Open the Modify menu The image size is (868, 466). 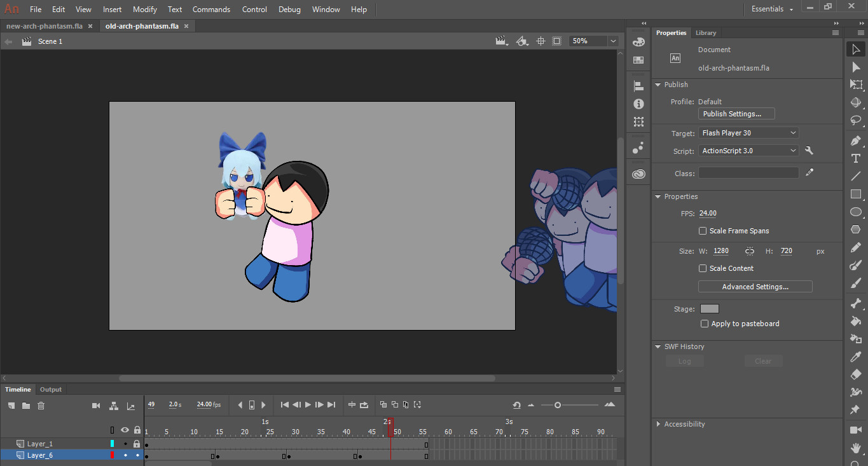click(x=144, y=10)
